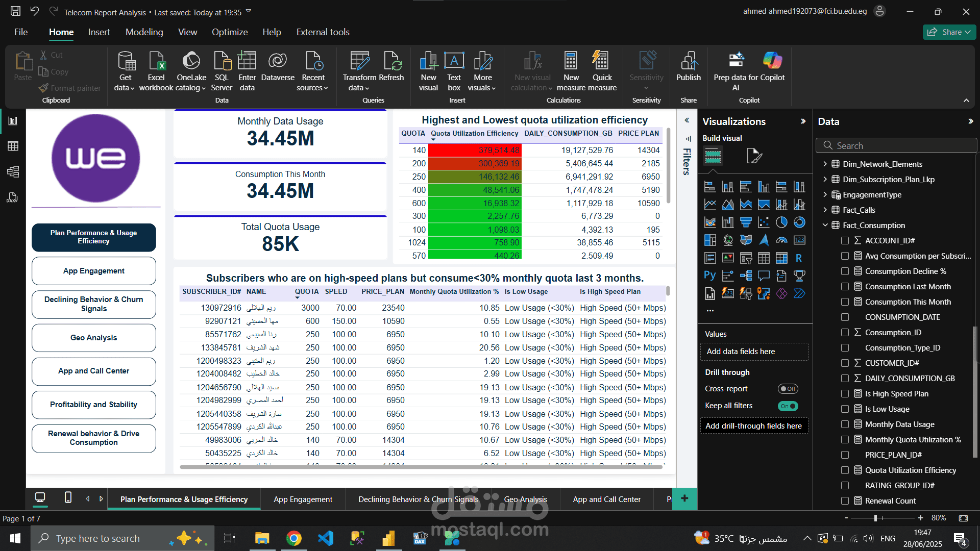Expand Dim_Subscription_Plan_Lkp table
This screenshot has width=980, height=551.
coord(825,179)
